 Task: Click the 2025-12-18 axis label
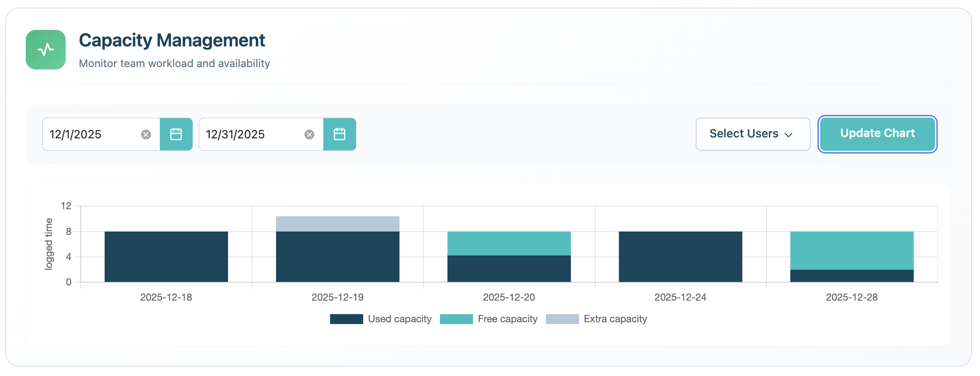166,297
